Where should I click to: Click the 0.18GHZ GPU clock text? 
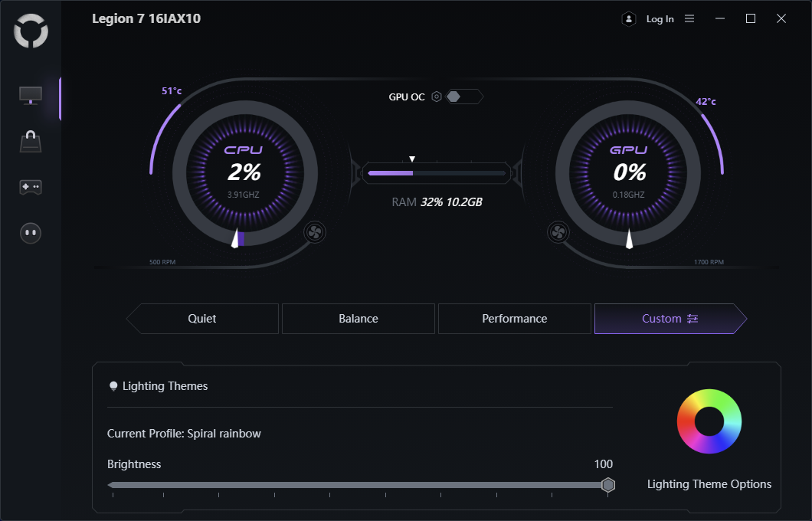click(629, 195)
